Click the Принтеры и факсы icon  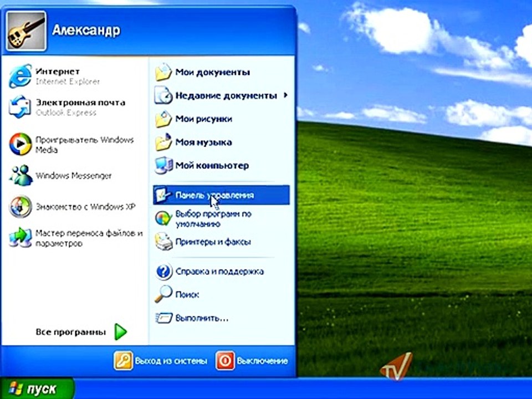pyautogui.click(x=163, y=242)
